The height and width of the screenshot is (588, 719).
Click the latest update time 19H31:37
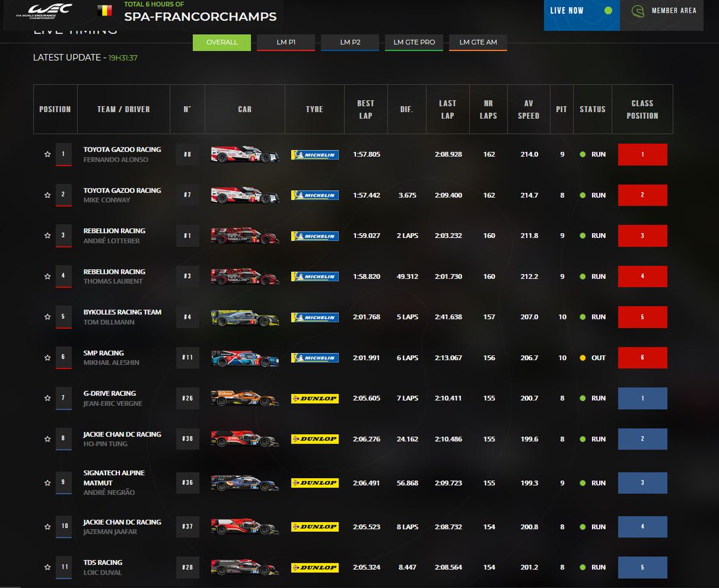click(x=123, y=58)
